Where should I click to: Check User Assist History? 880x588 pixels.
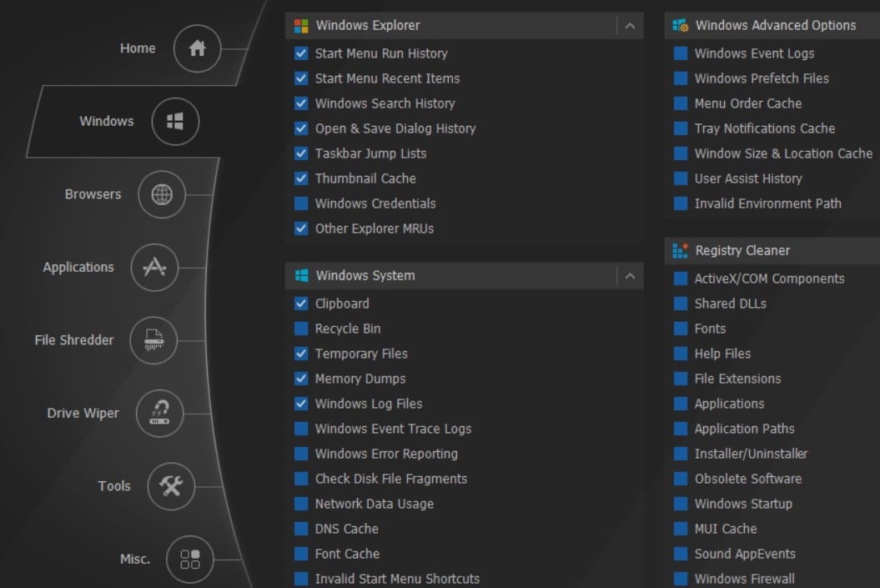pos(681,178)
